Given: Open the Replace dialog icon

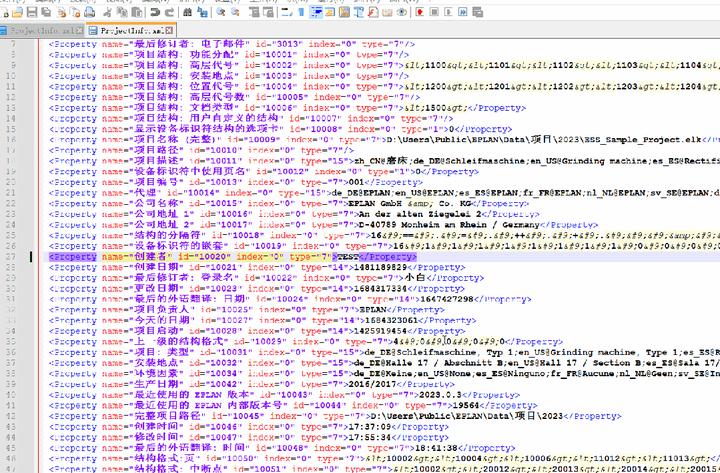Looking at the screenshot, I should 202,12.
